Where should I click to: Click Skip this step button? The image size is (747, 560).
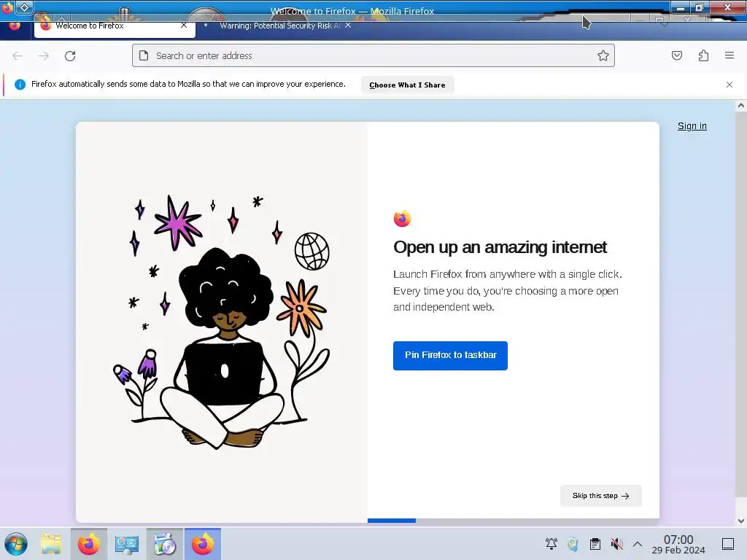[601, 496]
